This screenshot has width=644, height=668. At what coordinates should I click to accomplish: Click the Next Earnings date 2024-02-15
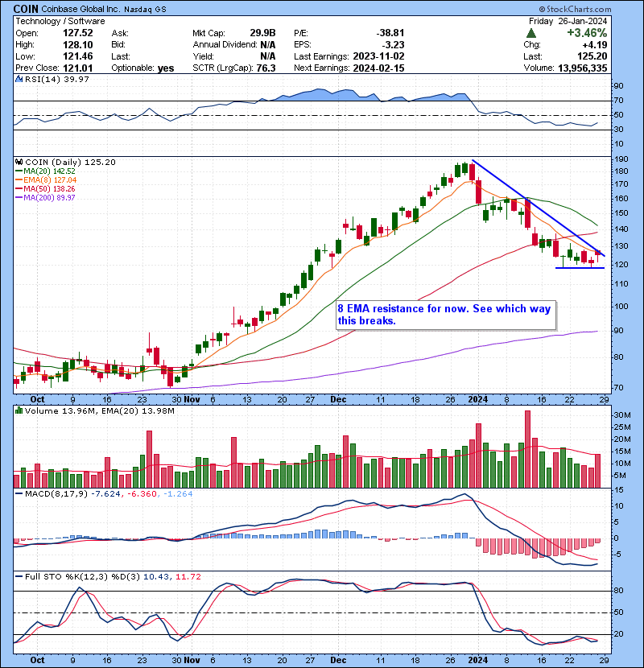pyautogui.click(x=378, y=68)
